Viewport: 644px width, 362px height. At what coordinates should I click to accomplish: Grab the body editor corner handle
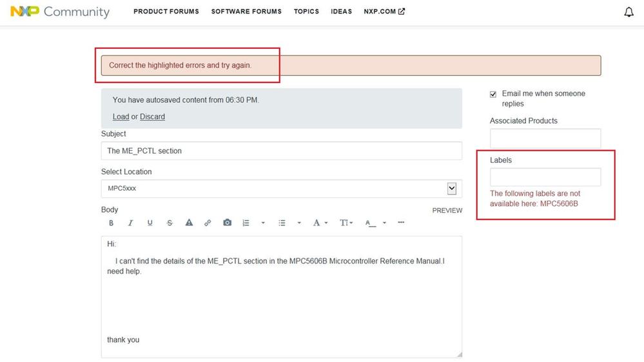point(459,355)
